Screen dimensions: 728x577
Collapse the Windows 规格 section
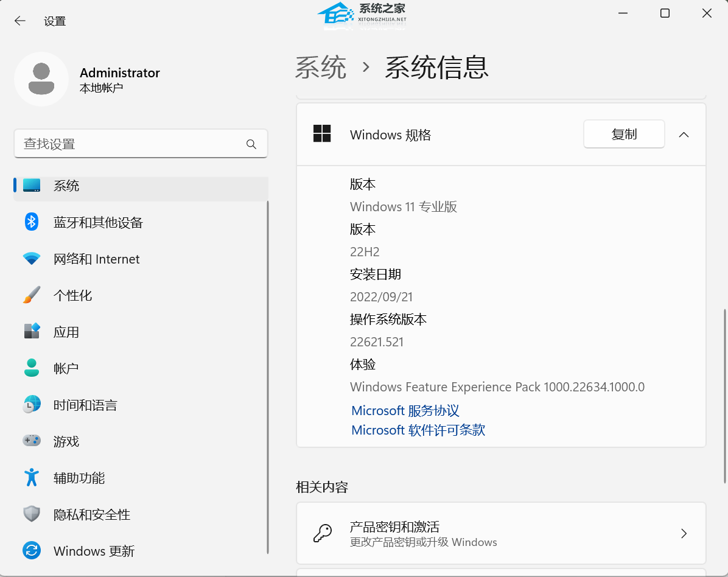[684, 135]
